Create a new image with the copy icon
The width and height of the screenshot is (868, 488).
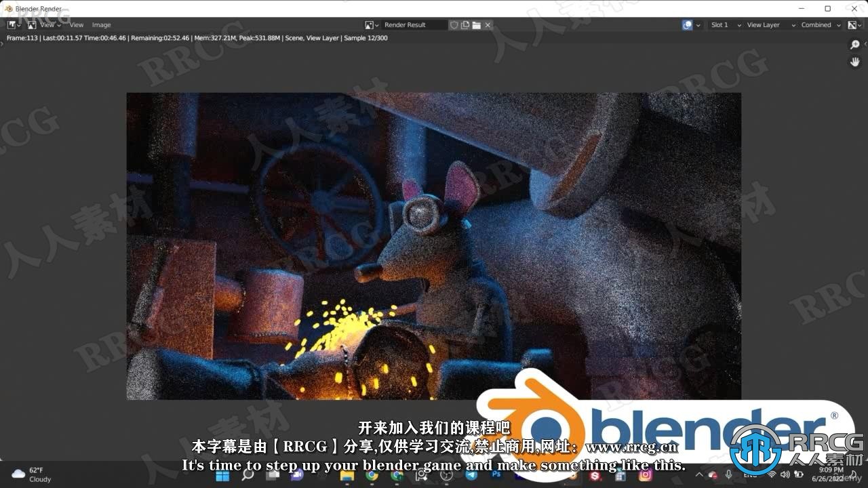pos(465,25)
